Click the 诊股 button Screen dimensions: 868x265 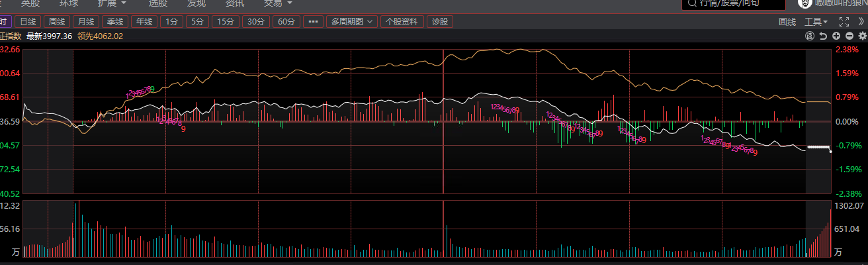439,22
